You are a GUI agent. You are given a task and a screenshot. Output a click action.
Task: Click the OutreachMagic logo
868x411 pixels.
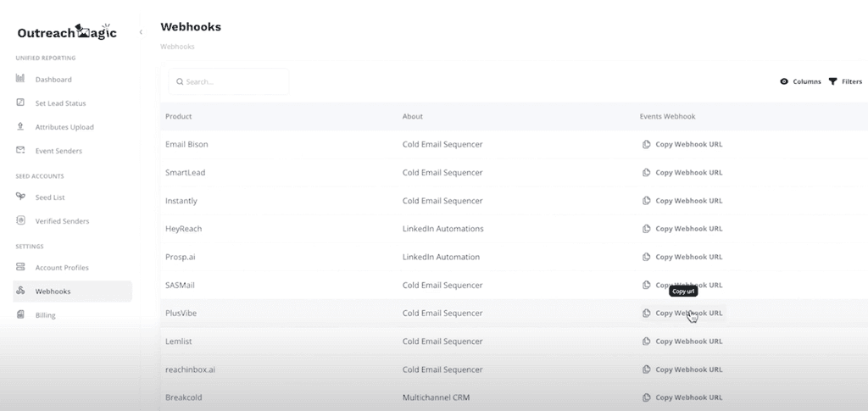67,32
